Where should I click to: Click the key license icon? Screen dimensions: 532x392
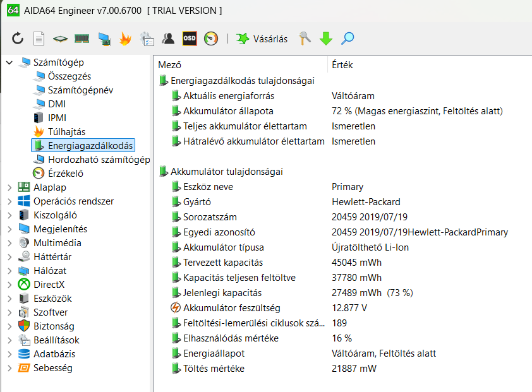[305, 39]
